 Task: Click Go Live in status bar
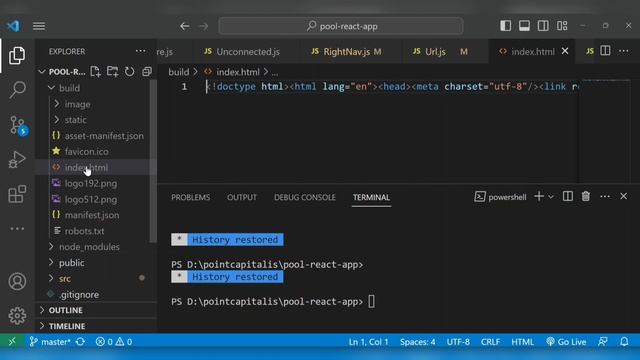point(566,341)
